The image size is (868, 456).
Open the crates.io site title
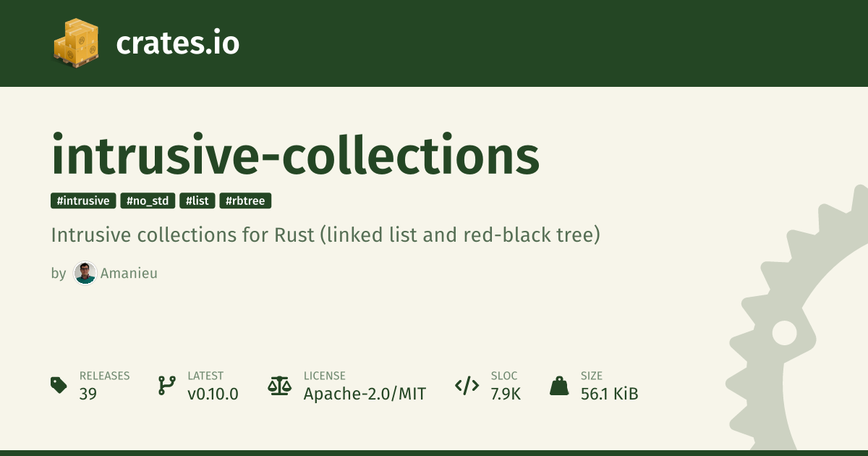(x=177, y=43)
